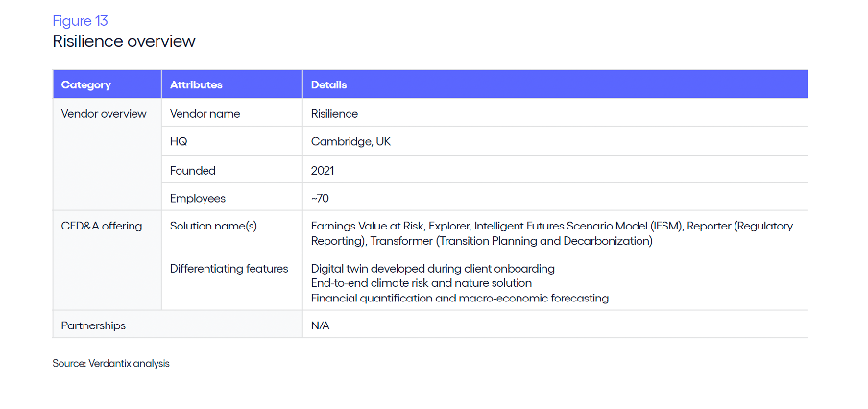
Task: Click the "Details" column header
Action: pyautogui.click(x=329, y=84)
